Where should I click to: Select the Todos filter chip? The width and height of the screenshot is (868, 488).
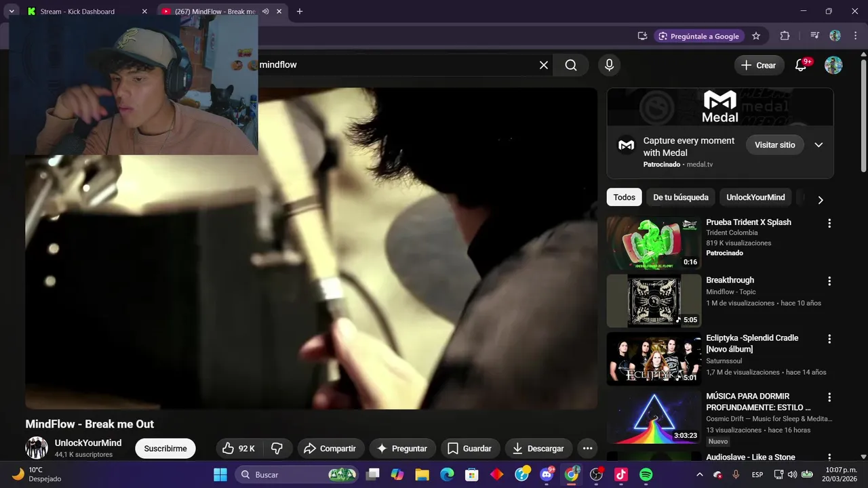coord(624,197)
